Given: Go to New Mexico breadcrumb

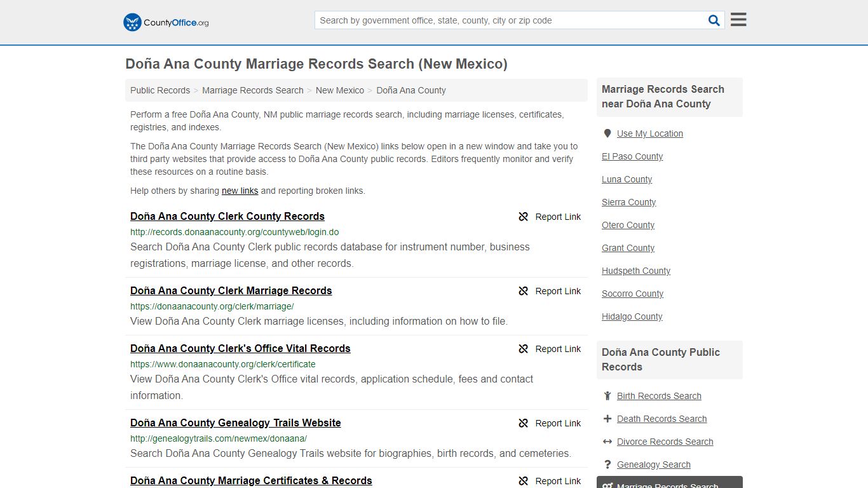Looking at the screenshot, I should [x=340, y=90].
